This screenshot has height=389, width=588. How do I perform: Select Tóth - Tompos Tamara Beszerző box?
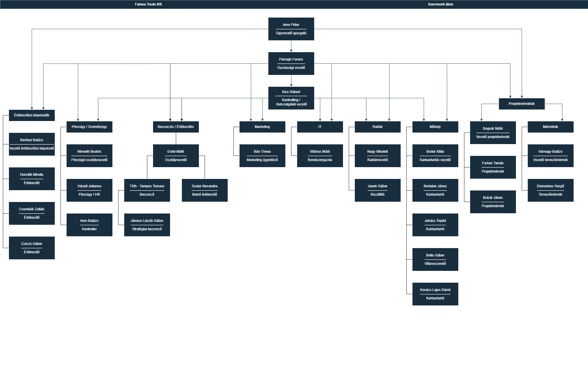(x=147, y=190)
